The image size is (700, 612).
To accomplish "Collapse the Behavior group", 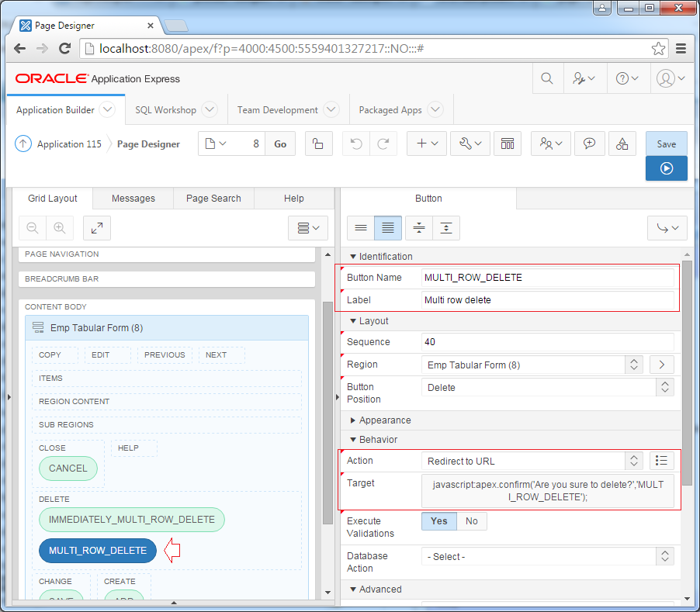I will [x=353, y=440].
